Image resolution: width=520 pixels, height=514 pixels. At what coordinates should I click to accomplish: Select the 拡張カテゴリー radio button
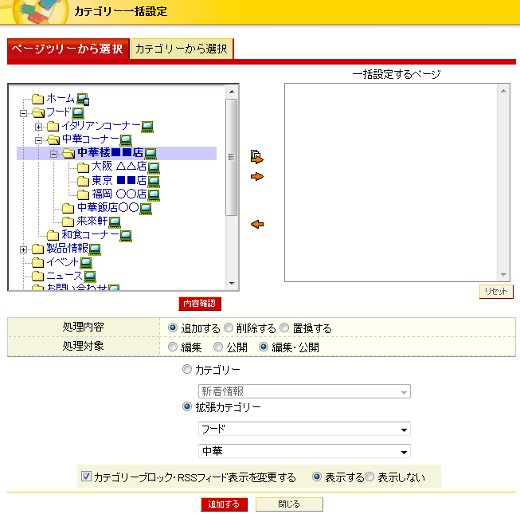[187, 407]
